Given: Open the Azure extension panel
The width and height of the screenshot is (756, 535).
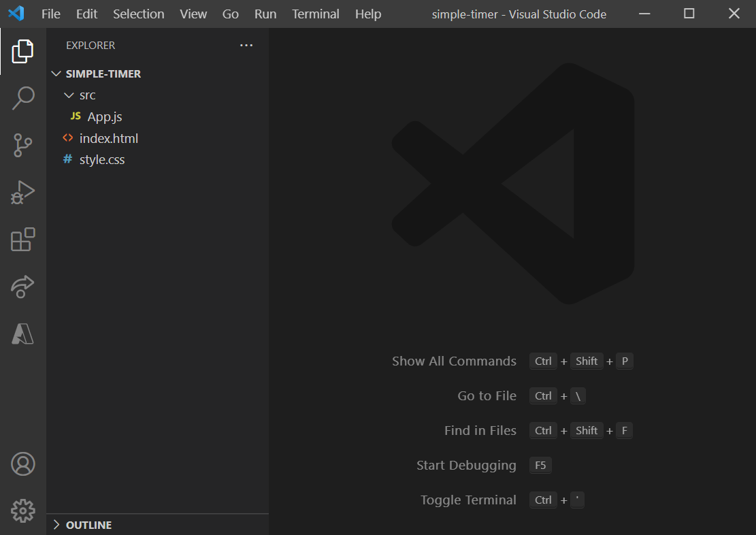Looking at the screenshot, I should point(22,334).
